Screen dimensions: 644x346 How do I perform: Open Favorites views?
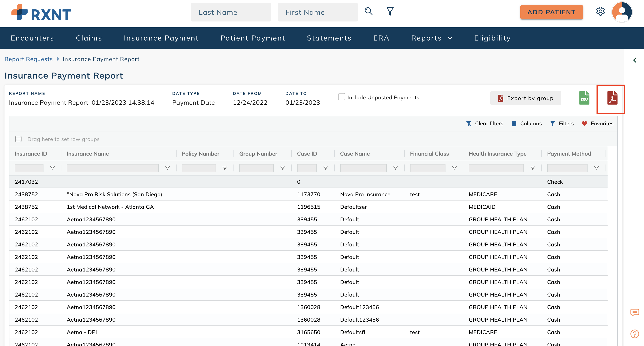tap(597, 124)
